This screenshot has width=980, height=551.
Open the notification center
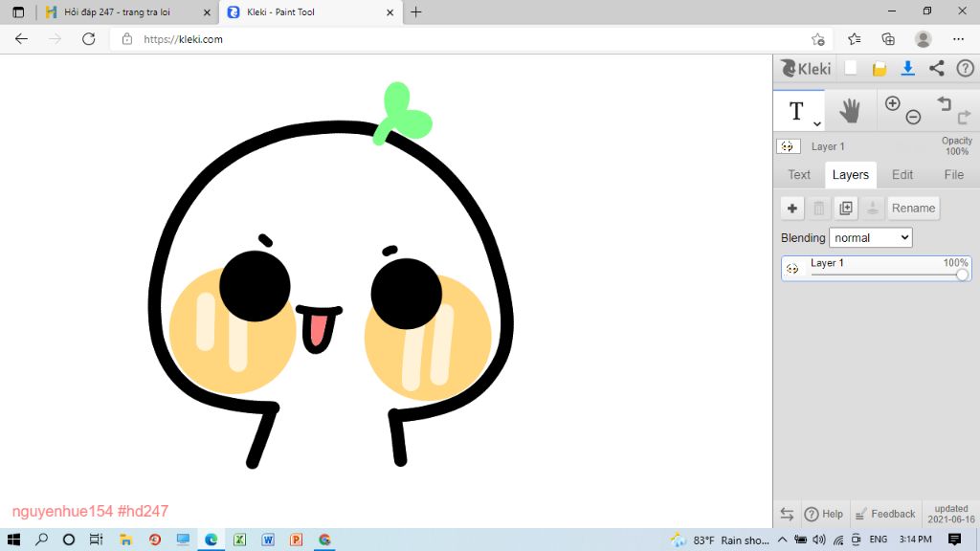954,540
